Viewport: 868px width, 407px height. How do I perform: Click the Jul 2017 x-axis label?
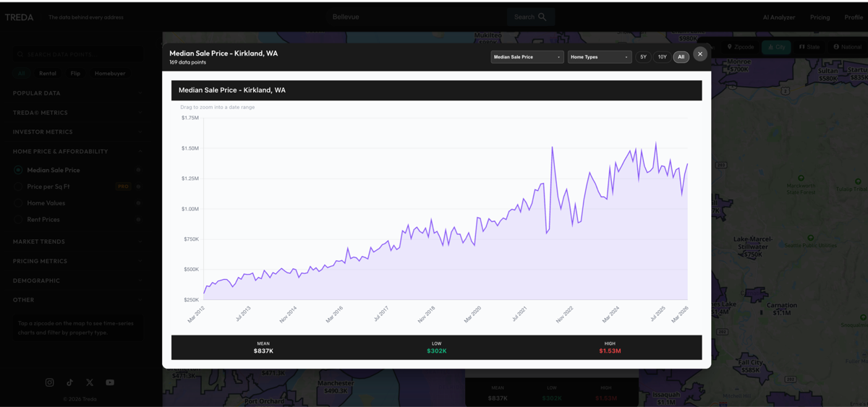pos(381,314)
